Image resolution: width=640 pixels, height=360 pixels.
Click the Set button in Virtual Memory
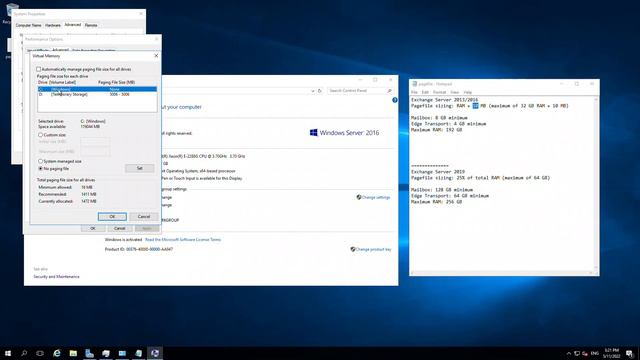(x=140, y=168)
